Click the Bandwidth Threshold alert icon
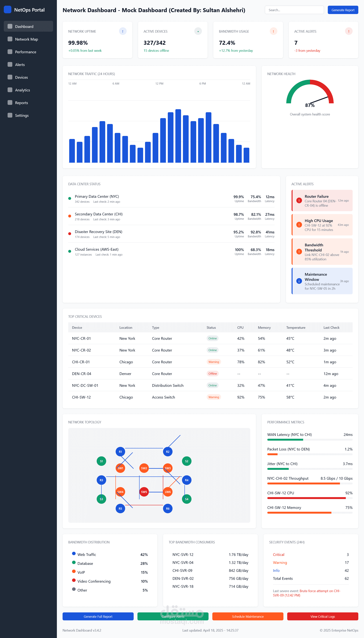This screenshot has width=364, height=638. (x=299, y=252)
